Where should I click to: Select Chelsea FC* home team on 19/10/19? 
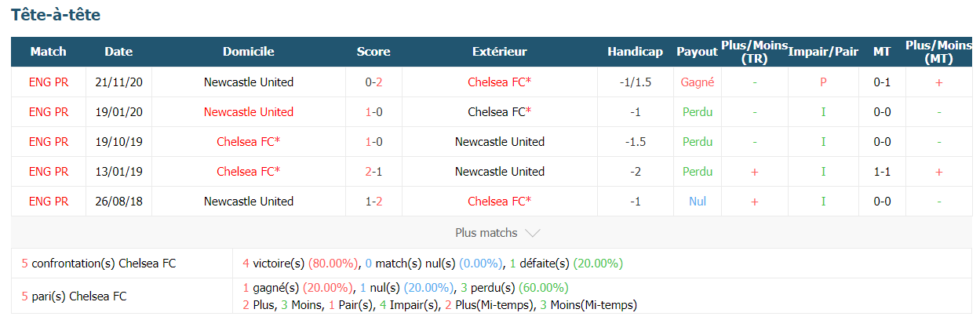point(249,141)
